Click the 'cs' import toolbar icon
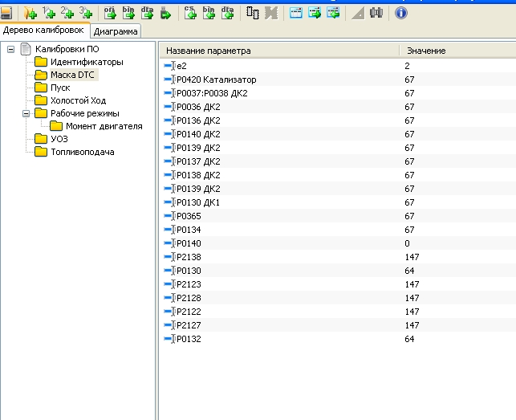This screenshot has width=516, height=420. 190,12
